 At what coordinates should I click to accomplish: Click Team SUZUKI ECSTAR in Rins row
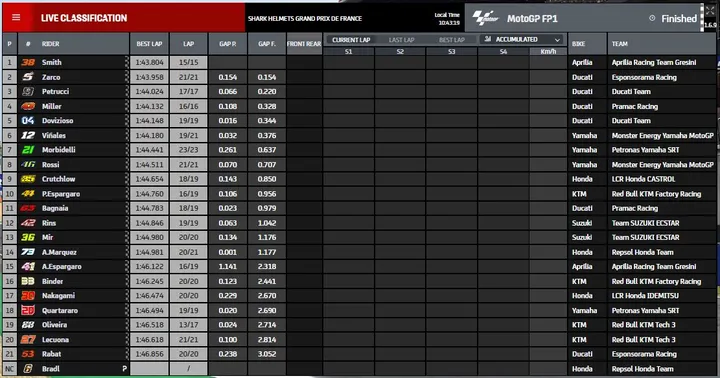click(x=645, y=223)
